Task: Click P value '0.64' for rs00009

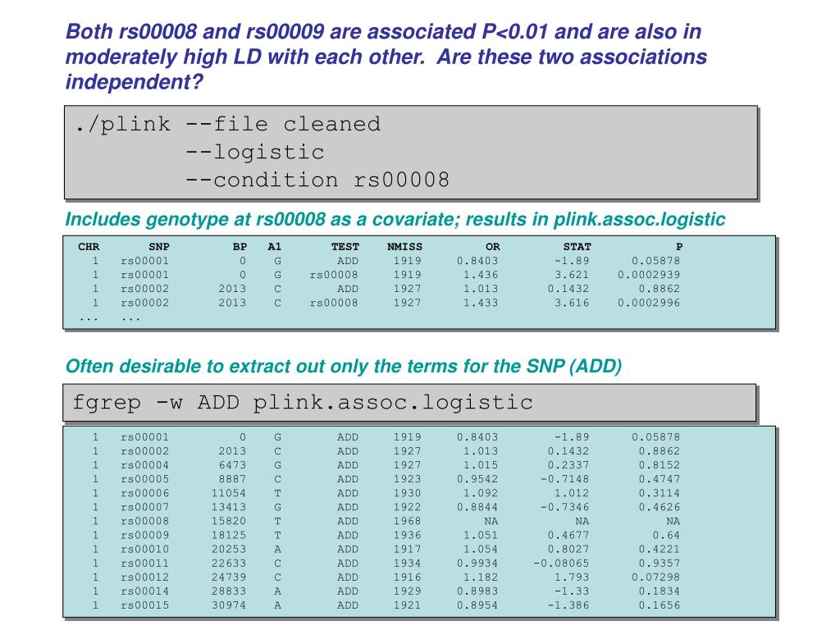Action: (x=666, y=535)
